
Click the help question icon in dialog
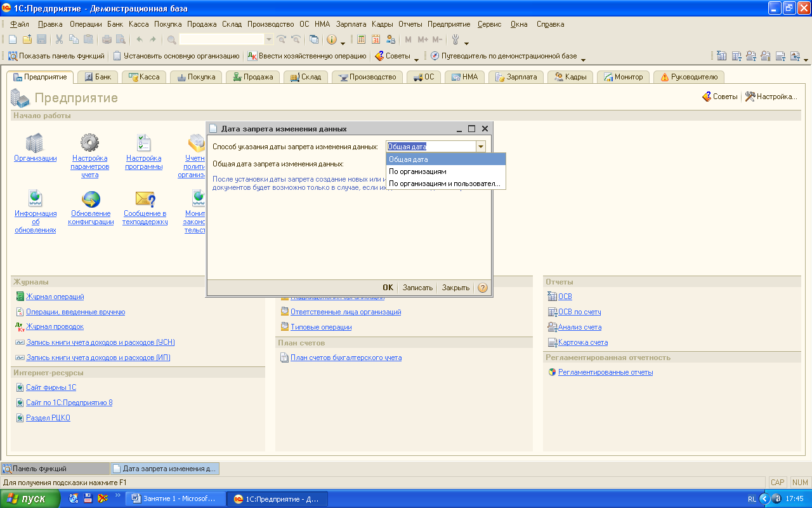tap(483, 288)
